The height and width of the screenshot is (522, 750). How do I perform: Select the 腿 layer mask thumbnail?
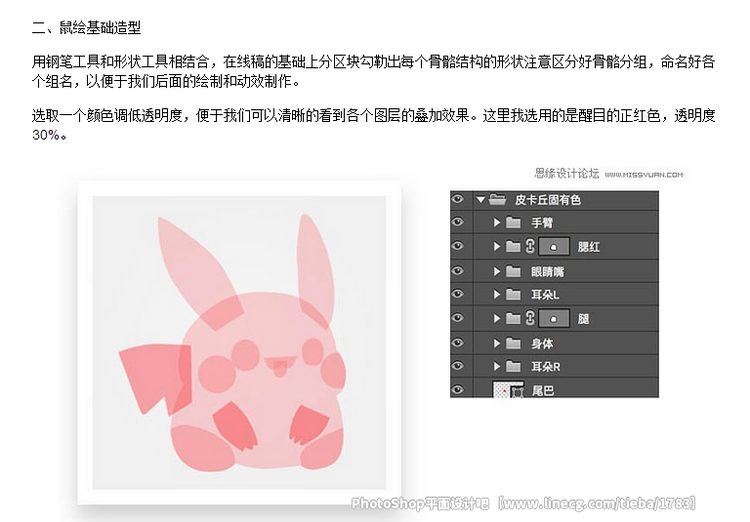(554, 319)
